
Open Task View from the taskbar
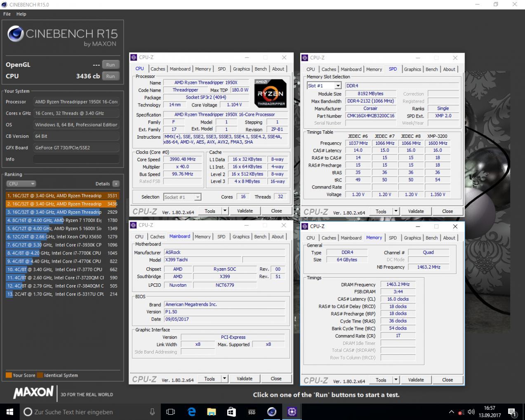pos(170,412)
